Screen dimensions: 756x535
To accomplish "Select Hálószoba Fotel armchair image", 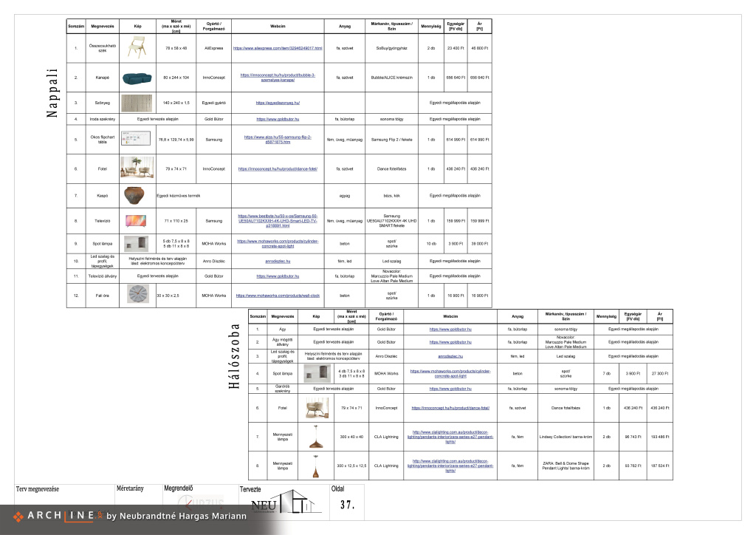I will [317, 408].
